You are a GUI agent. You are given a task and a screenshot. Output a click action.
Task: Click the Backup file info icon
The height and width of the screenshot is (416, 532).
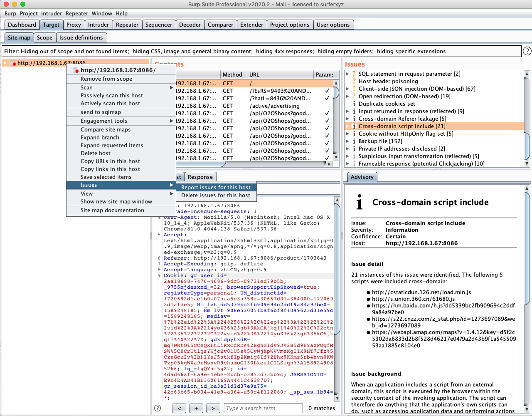(x=354, y=141)
